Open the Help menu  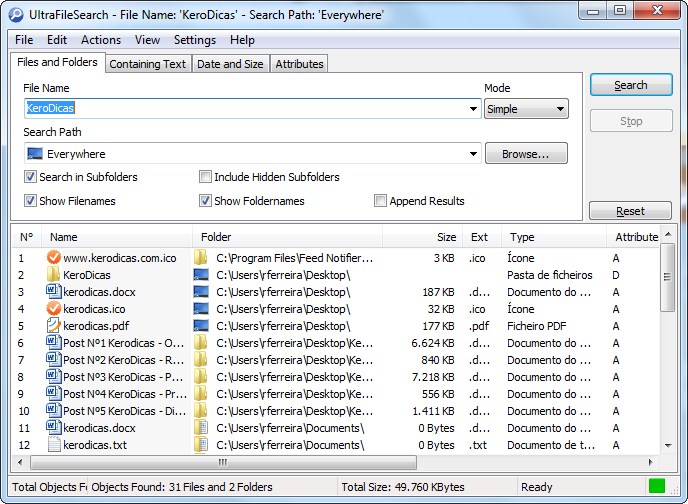242,40
